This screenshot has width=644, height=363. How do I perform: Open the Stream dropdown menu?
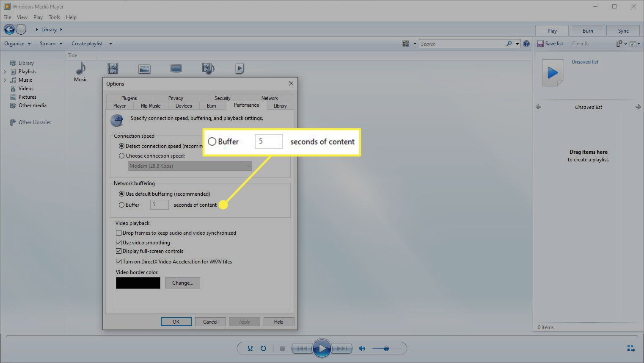click(x=51, y=44)
